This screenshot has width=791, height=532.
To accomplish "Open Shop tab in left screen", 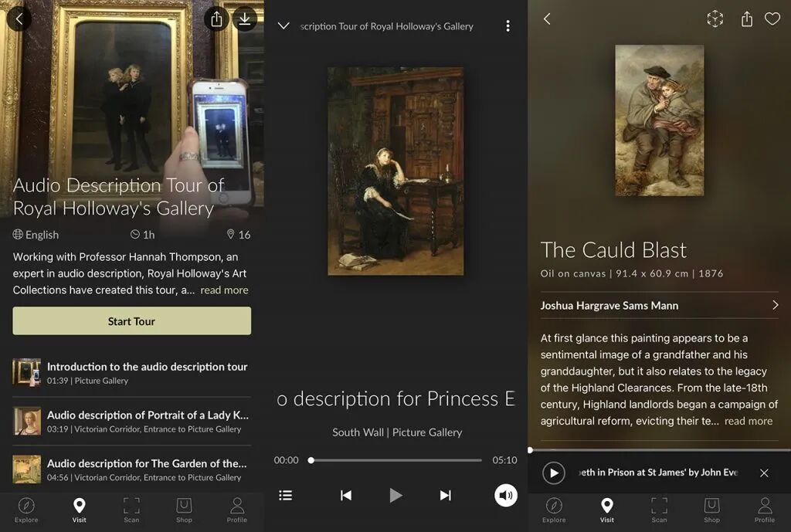I will click(x=184, y=510).
